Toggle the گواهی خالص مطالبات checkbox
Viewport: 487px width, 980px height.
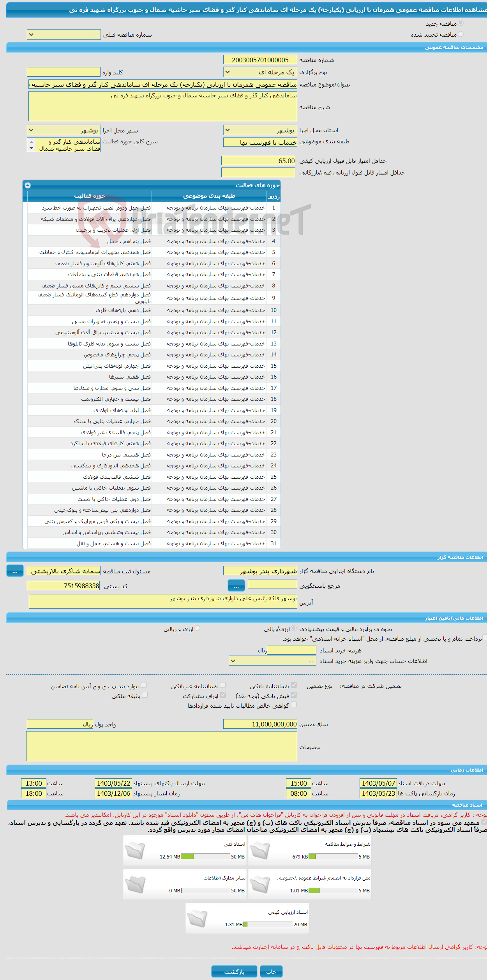[294, 705]
